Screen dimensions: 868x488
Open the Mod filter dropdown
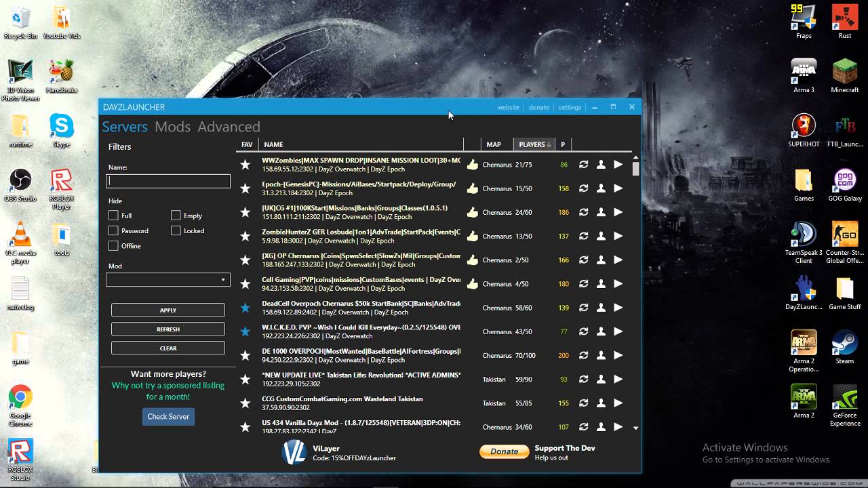coord(168,280)
